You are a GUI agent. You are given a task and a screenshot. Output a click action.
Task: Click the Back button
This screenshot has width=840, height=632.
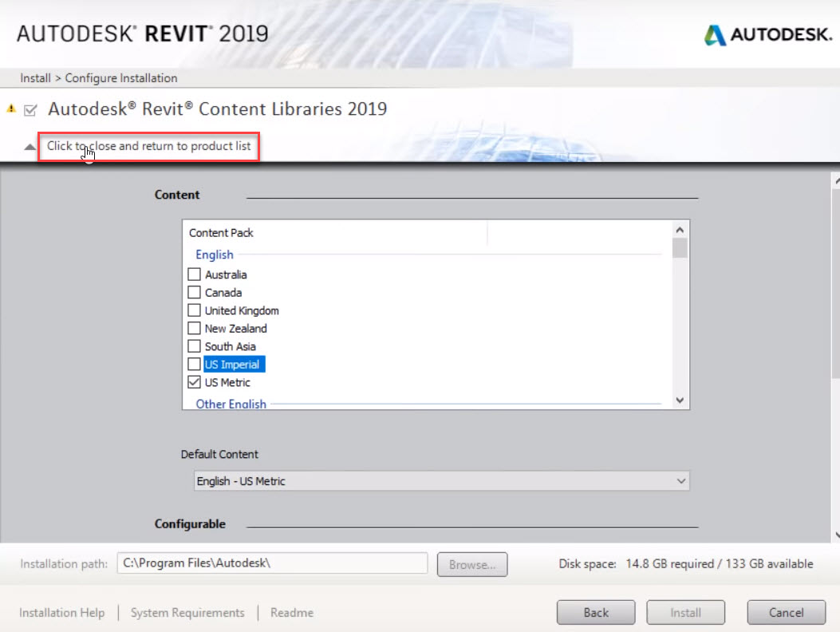point(596,613)
